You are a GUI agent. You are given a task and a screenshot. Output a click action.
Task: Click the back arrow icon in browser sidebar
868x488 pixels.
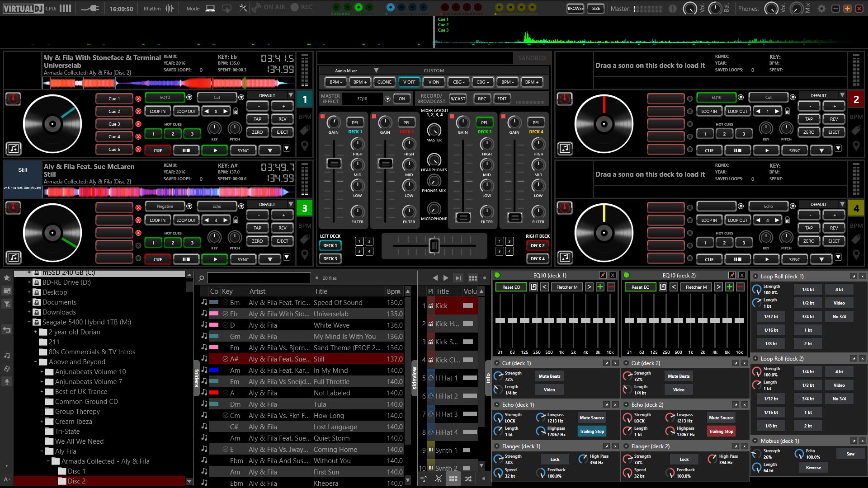7,330
